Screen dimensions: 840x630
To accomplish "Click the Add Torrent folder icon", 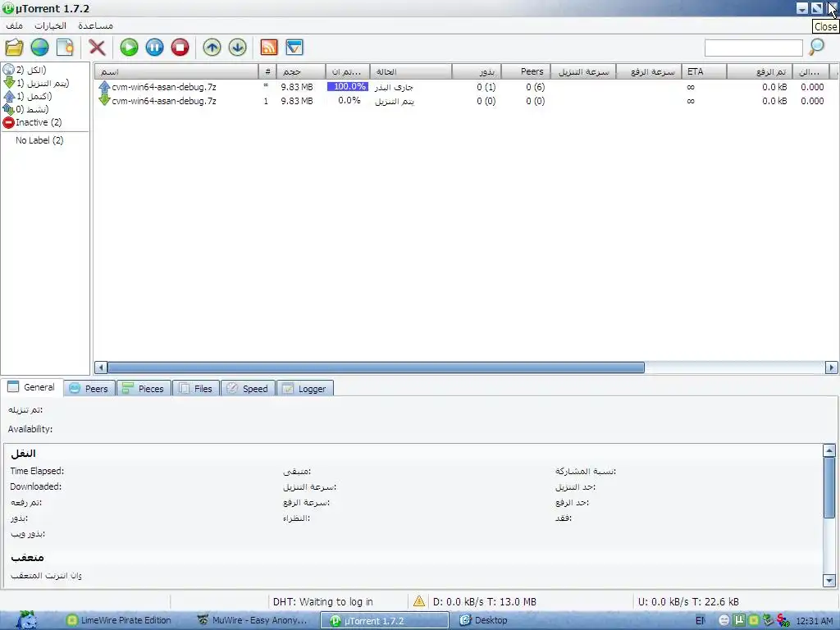I will (15, 48).
